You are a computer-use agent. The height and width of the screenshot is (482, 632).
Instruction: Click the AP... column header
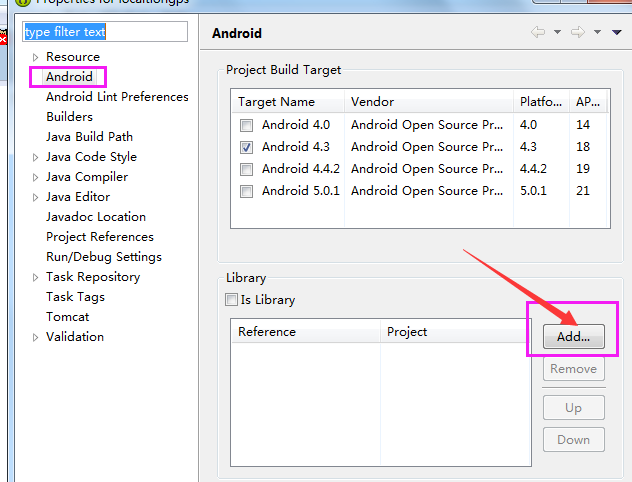click(588, 102)
